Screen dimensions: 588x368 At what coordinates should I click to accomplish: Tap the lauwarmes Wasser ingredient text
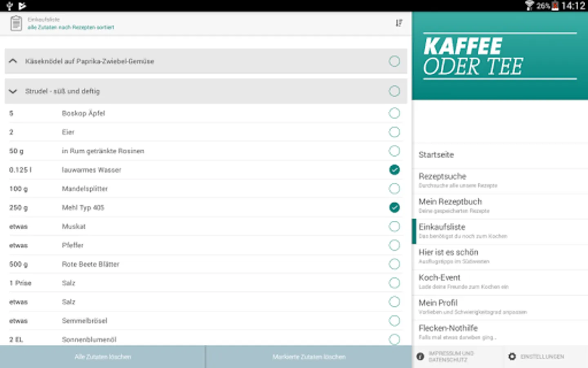coord(91,170)
